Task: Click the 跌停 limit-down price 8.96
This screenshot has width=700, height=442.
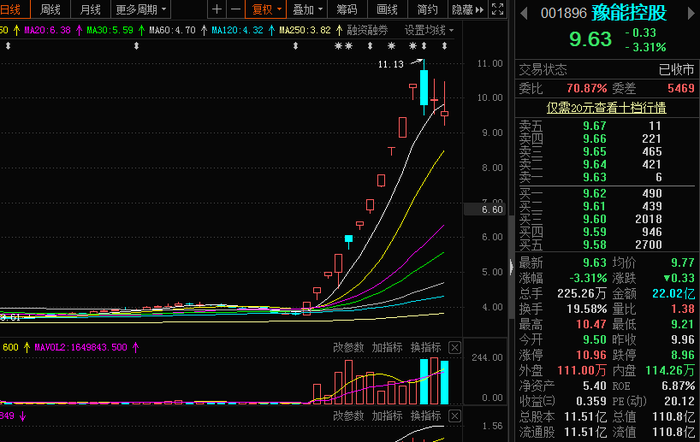Action: tap(683, 355)
